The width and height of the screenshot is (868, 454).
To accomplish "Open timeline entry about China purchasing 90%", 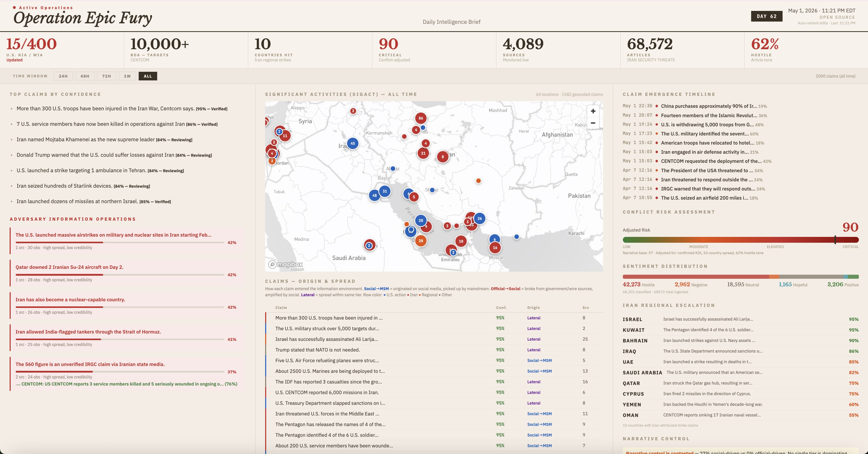I will tap(695, 106).
